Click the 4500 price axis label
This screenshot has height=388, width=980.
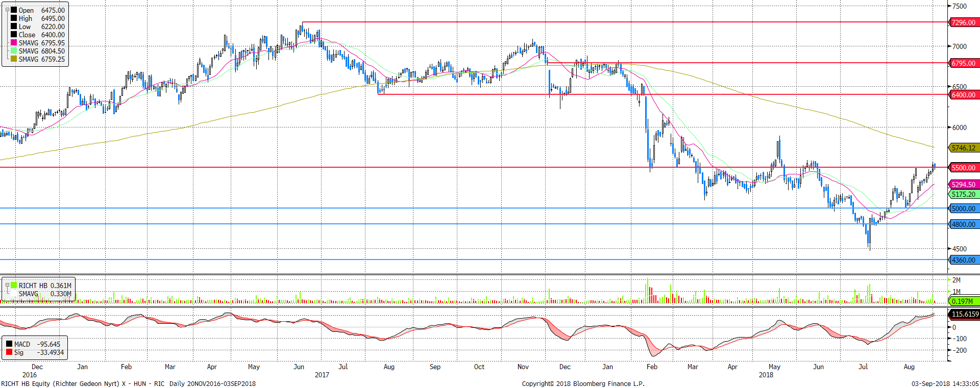click(960, 249)
